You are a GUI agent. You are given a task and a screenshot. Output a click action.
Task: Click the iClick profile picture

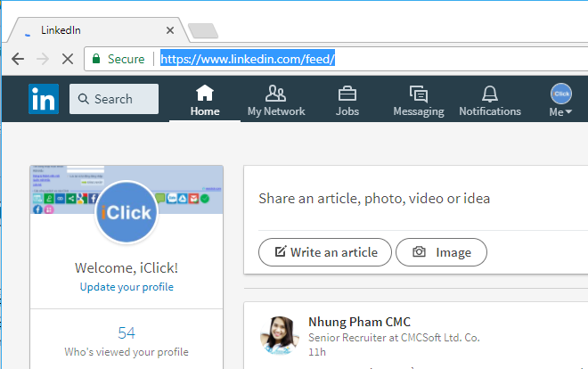[x=127, y=212]
